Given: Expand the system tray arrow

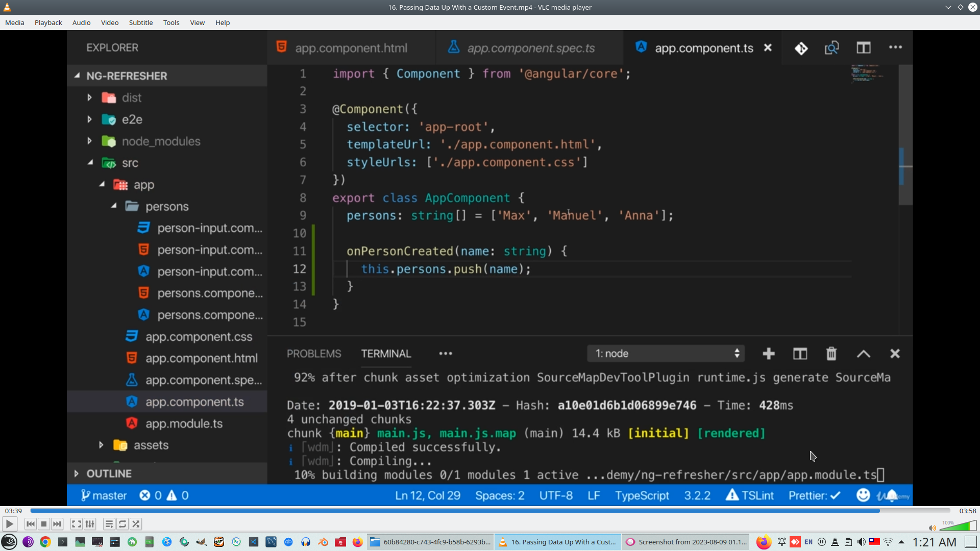Looking at the screenshot, I should 901,542.
